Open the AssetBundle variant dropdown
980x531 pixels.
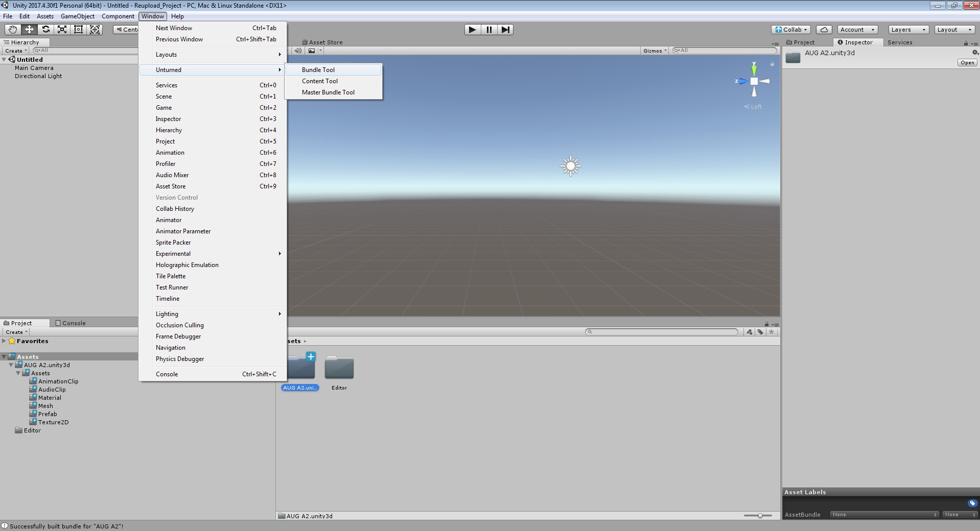pos(960,515)
